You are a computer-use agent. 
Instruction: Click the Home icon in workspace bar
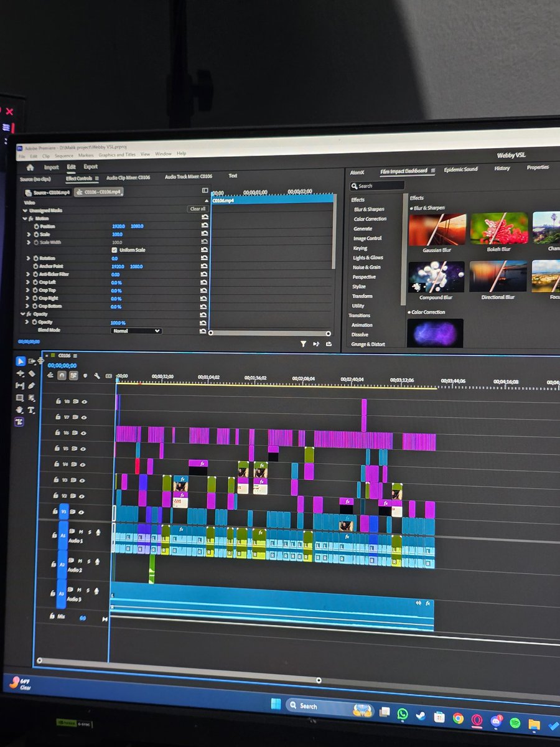tap(29, 167)
